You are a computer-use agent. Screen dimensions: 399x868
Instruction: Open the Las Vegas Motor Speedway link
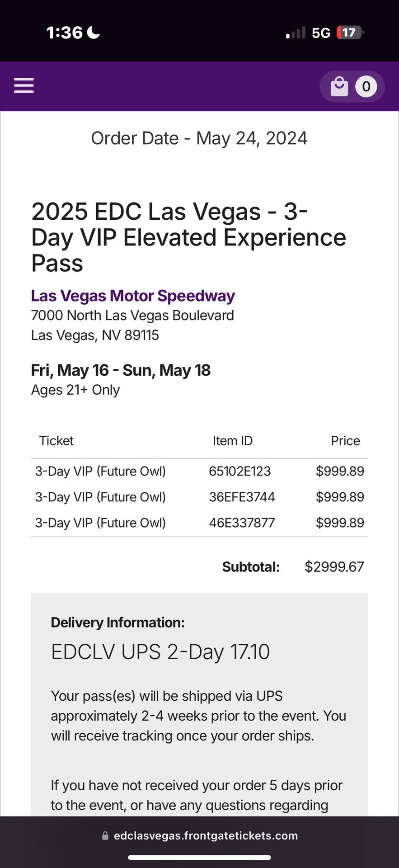point(133,296)
